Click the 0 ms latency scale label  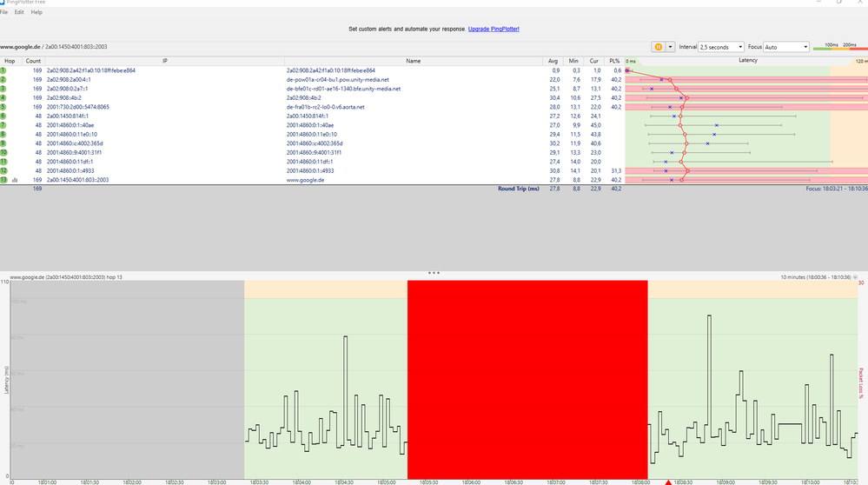click(x=631, y=62)
